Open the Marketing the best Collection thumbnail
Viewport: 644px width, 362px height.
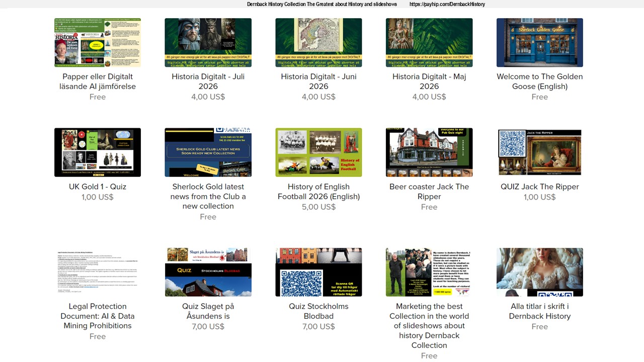(x=429, y=272)
